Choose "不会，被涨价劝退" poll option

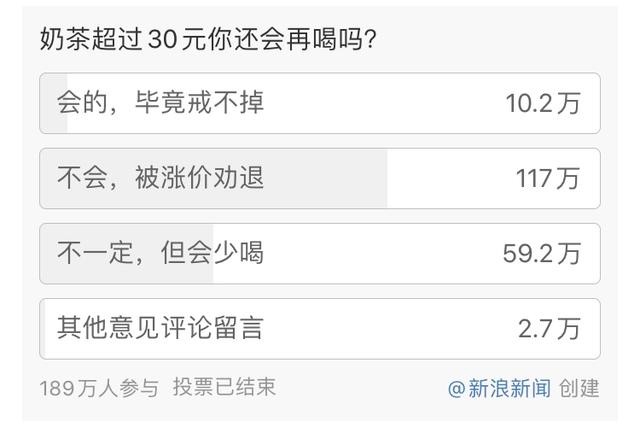[x=160, y=178]
